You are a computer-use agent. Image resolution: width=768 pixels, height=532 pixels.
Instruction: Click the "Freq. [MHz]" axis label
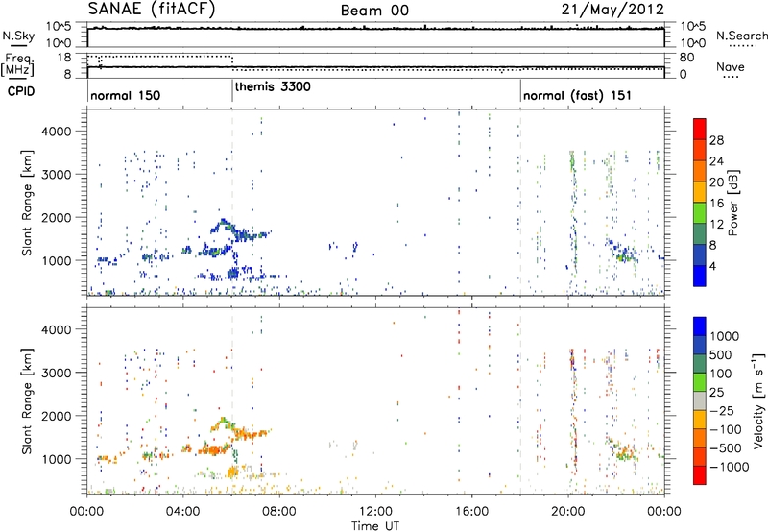19,64
